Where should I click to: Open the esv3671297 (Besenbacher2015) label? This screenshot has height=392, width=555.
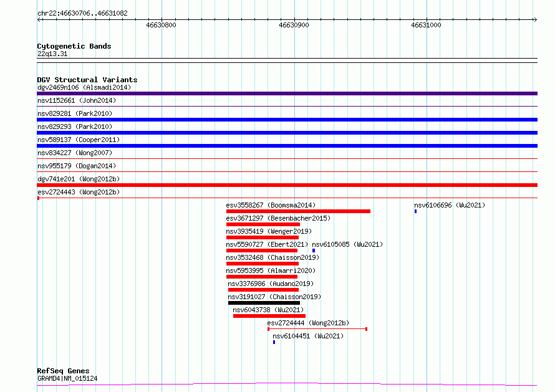coord(278,218)
